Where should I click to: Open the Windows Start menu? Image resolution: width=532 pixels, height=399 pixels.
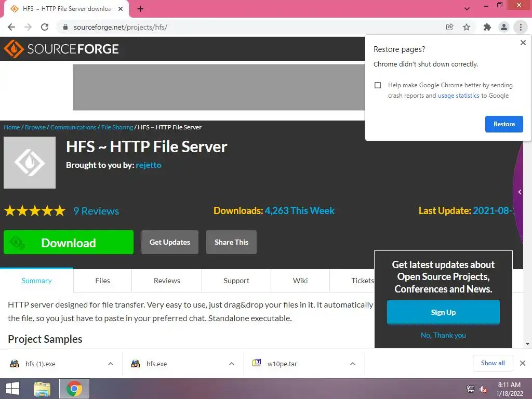point(12,389)
